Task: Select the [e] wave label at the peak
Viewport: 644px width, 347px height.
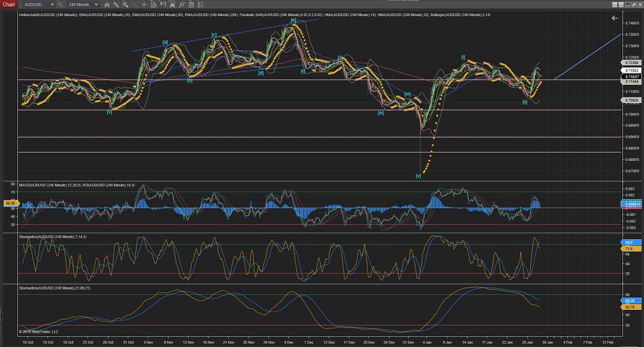Action: (294, 20)
